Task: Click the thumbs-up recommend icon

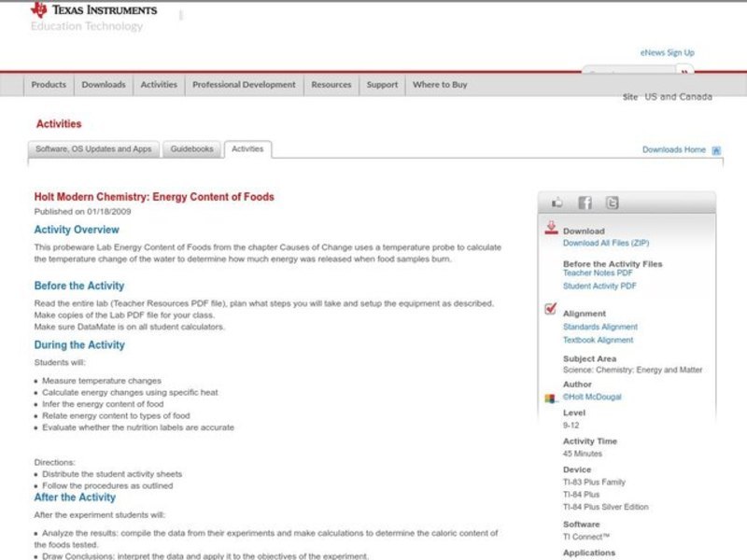Action: pyautogui.click(x=557, y=202)
